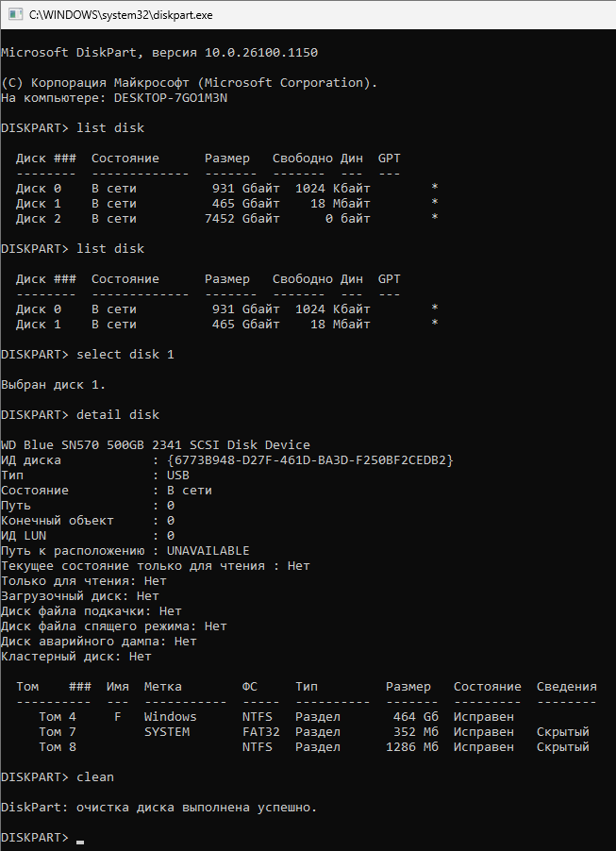Image resolution: width=616 pixels, height=851 pixels.
Task: Click Том 7 row labeled SYSTEM
Action: pyautogui.click(x=314, y=732)
